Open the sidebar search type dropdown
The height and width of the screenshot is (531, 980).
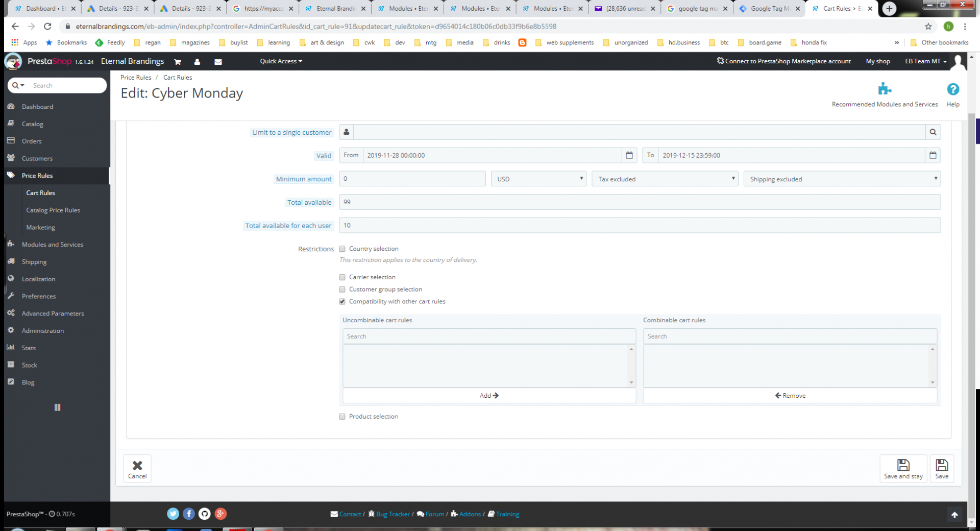tap(18, 85)
